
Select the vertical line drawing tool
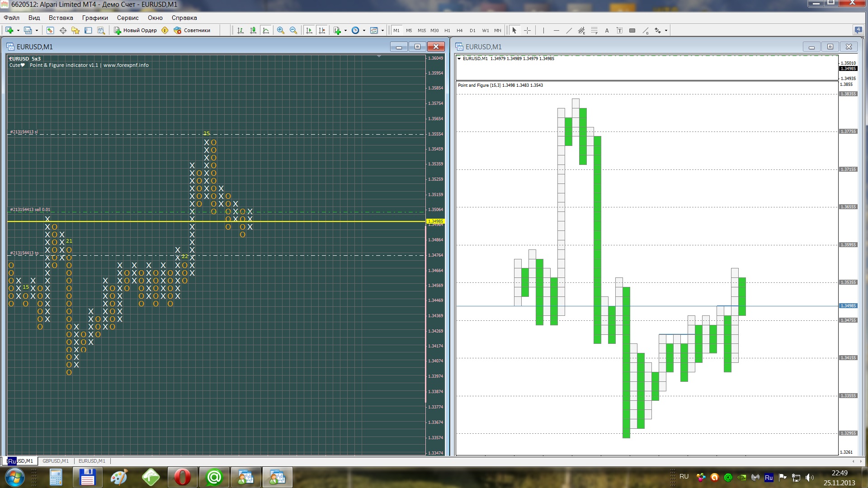[x=543, y=30]
